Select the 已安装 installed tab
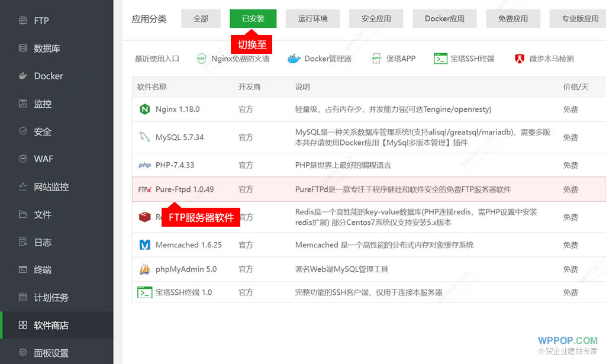This screenshot has width=606, height=364. pos(253,18)
